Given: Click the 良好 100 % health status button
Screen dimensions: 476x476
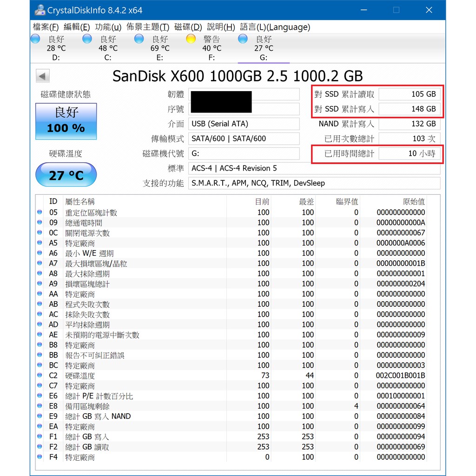Looking at the screenshot, I should (66, 121).
